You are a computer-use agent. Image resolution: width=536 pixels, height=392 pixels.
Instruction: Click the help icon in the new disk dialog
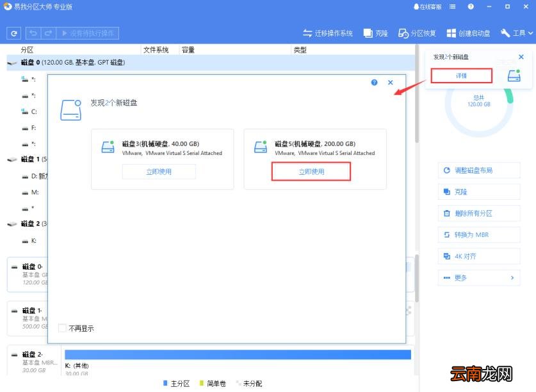(375, 83)
